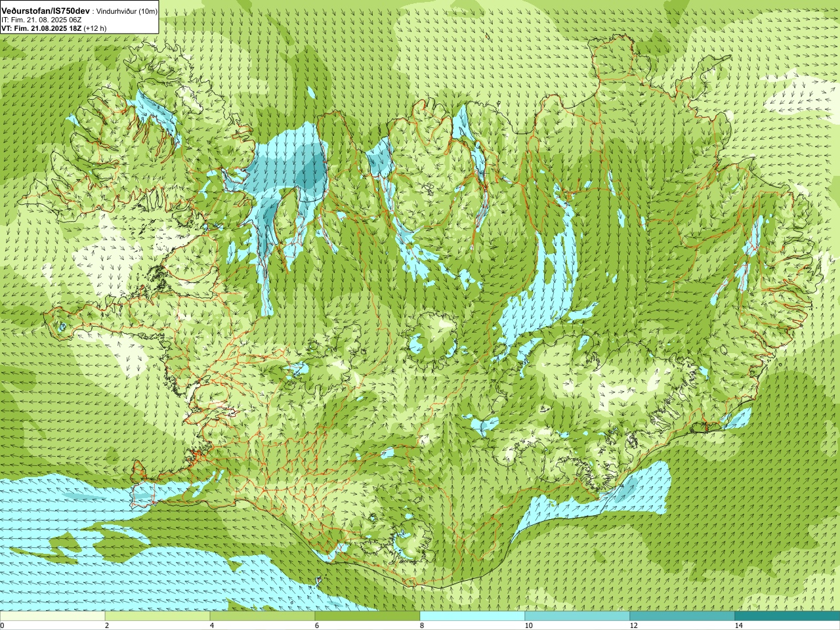Pick the medium green 4–6 legend swatch
Viewport: 840px width, 630px height.
click(262, 616)
